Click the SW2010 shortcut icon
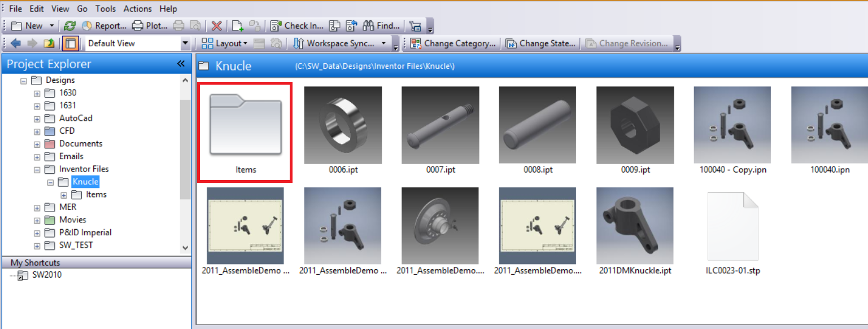Viewport: 868px width, 329px height. (x=23, y=275)
